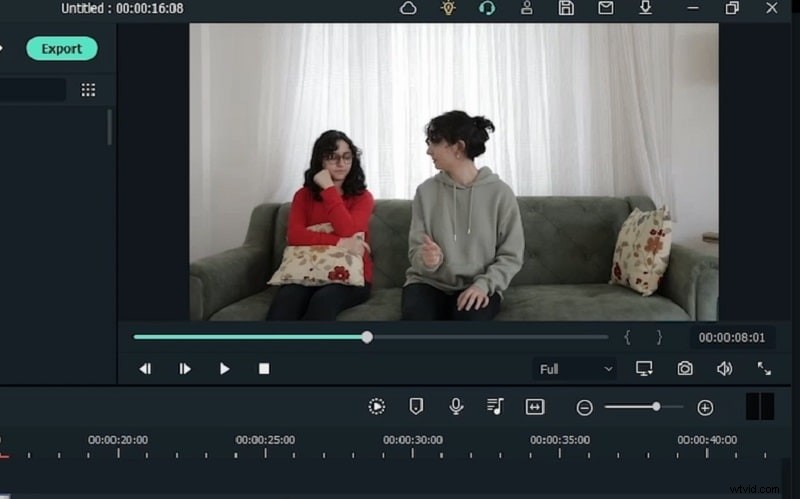Click the lightbulb tips icon
The image size is (800, 499).
(448, 8)
